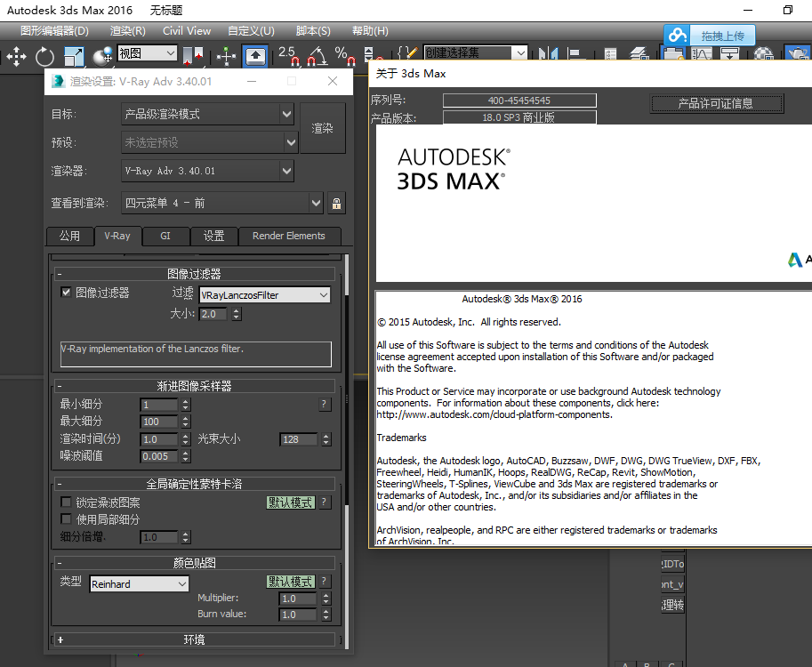Collapse the 图像过滤器 rollout
The image size is (812, 667).
pos(194,274)
